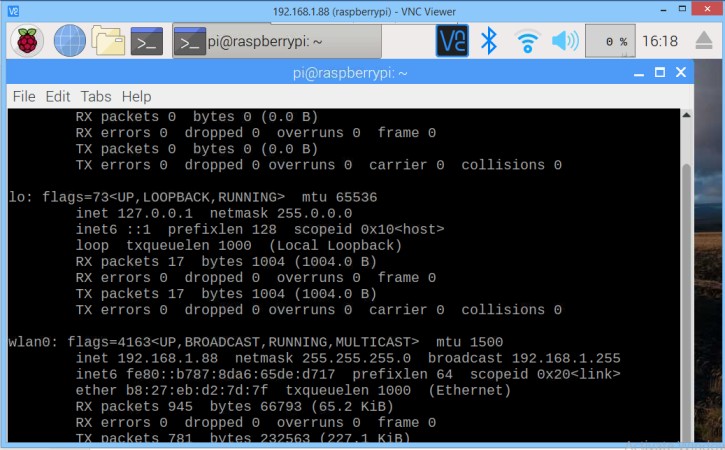Minimize the VNC Viewer window
725x450 pixels.
pos(664,10)
